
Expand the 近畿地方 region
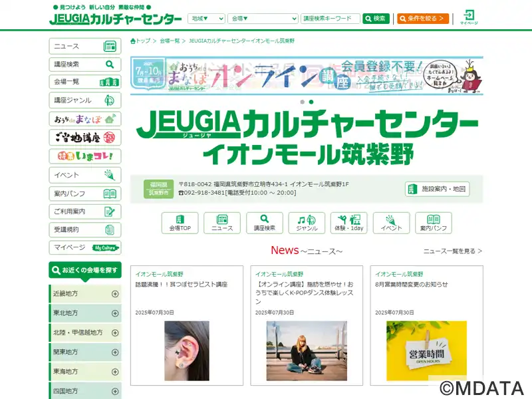85,294
